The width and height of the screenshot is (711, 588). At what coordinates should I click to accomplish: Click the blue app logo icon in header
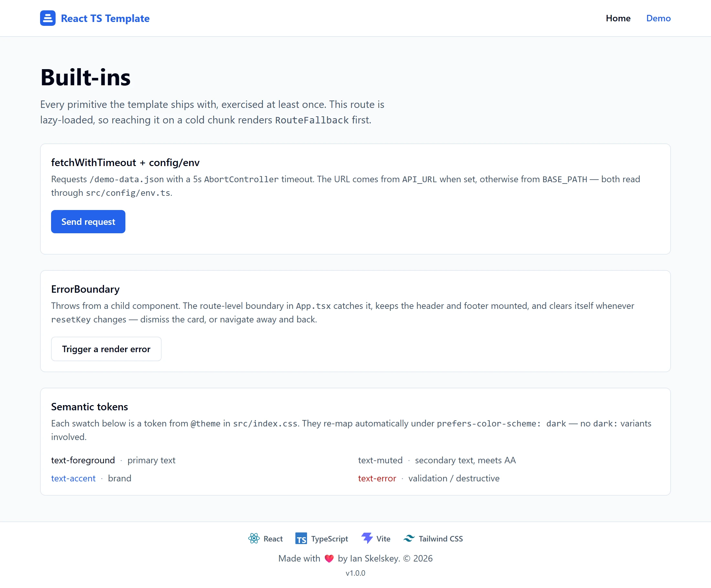point(48,18)
